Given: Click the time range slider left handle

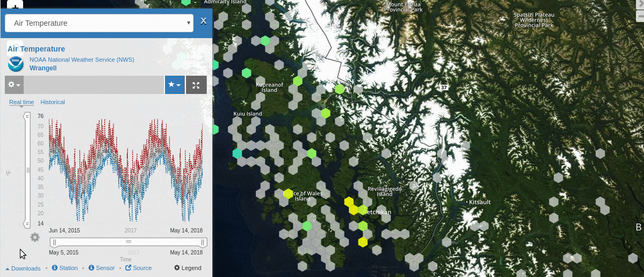Looking at the screenshot, I should point(54,243).
